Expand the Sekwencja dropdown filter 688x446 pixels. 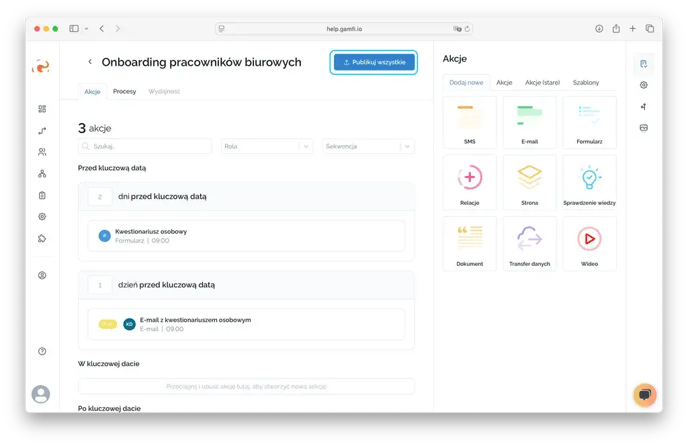coord(367,146)
